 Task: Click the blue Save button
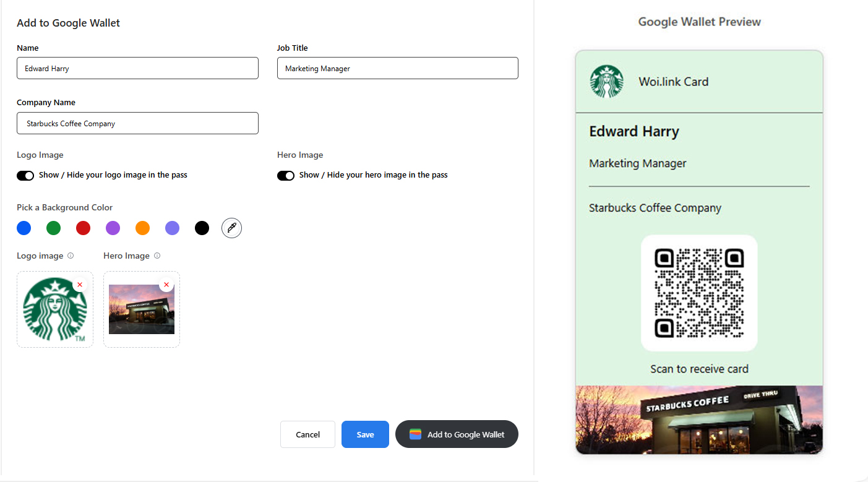pyautogui.click(x=365, y=434)
